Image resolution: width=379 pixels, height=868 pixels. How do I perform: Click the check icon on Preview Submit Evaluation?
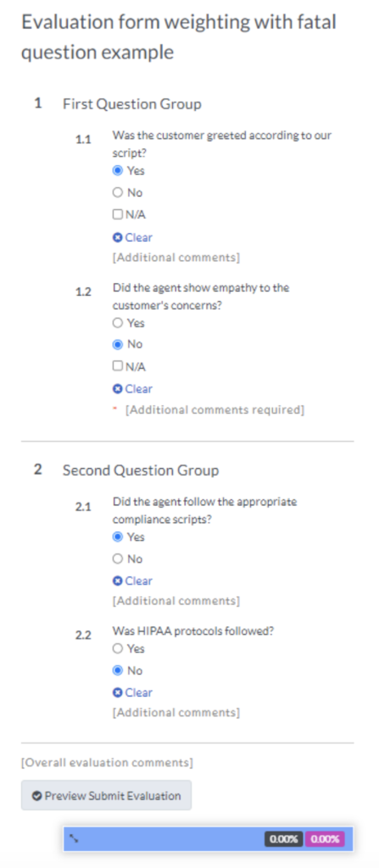coord(37,796)
